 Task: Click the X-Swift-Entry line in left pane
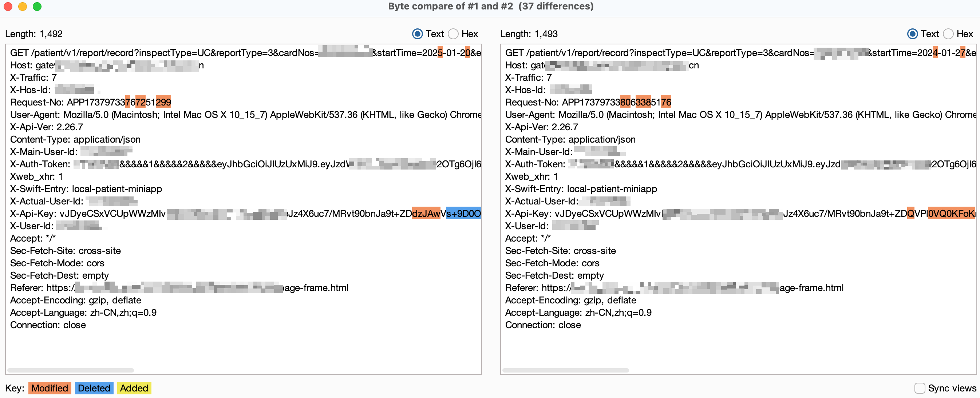[x=86, y=189]
